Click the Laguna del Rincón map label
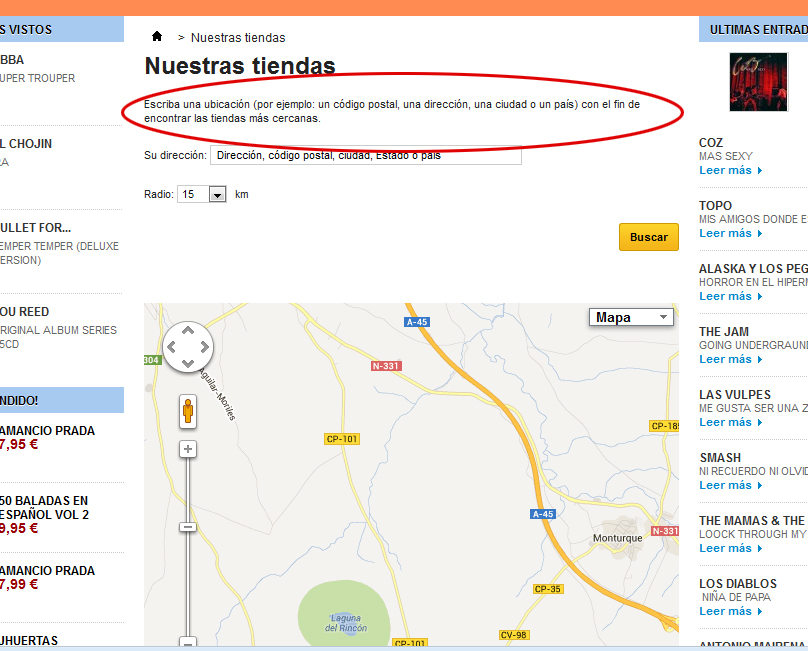 point(346,623)
